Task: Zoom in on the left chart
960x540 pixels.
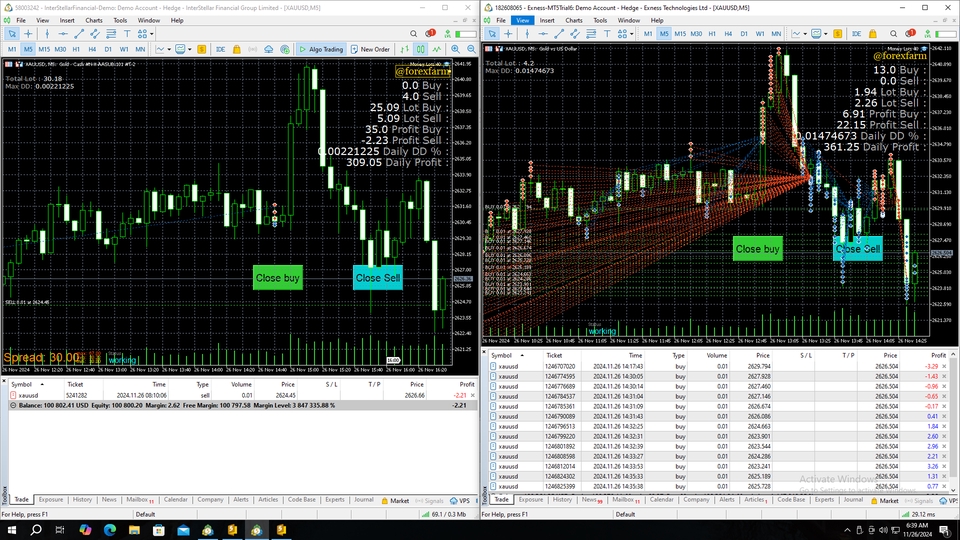Action: [x=456, y=49]
